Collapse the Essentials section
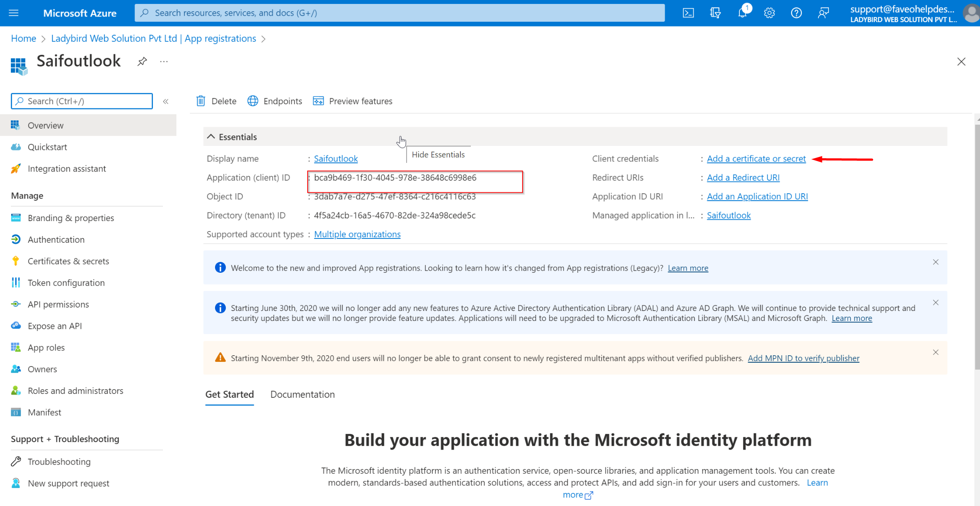The width and height of the screenshot is (980, 506). [211, 136]
